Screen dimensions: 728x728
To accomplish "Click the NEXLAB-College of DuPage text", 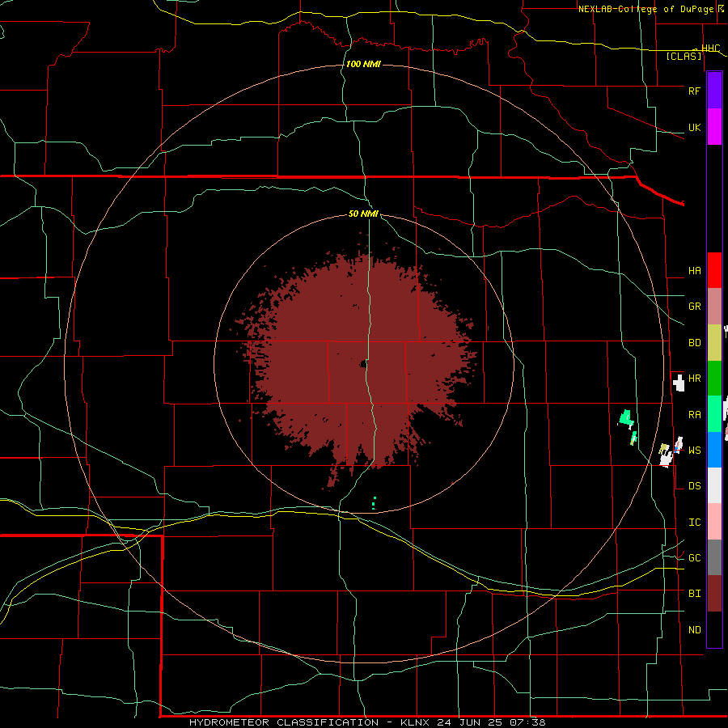I will click(x=647, y=9).
